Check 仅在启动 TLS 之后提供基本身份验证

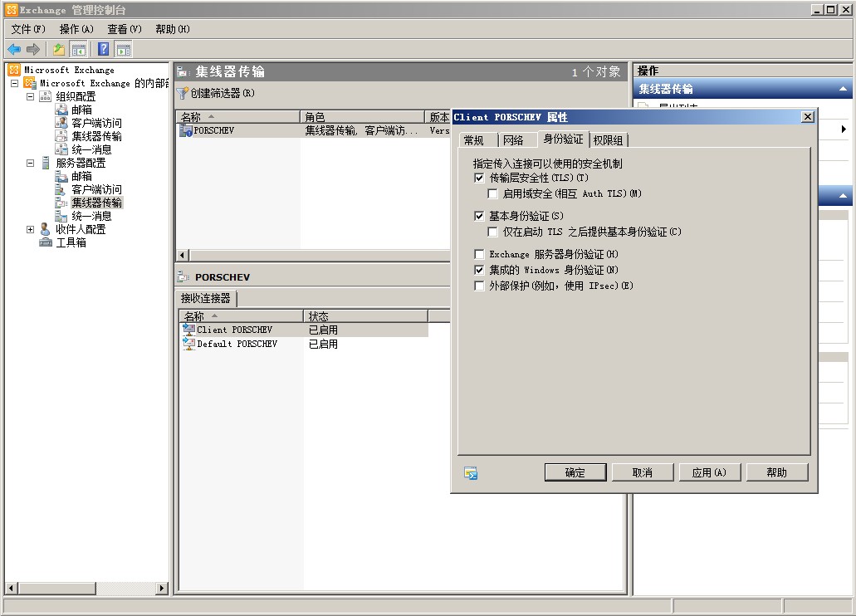492,232
